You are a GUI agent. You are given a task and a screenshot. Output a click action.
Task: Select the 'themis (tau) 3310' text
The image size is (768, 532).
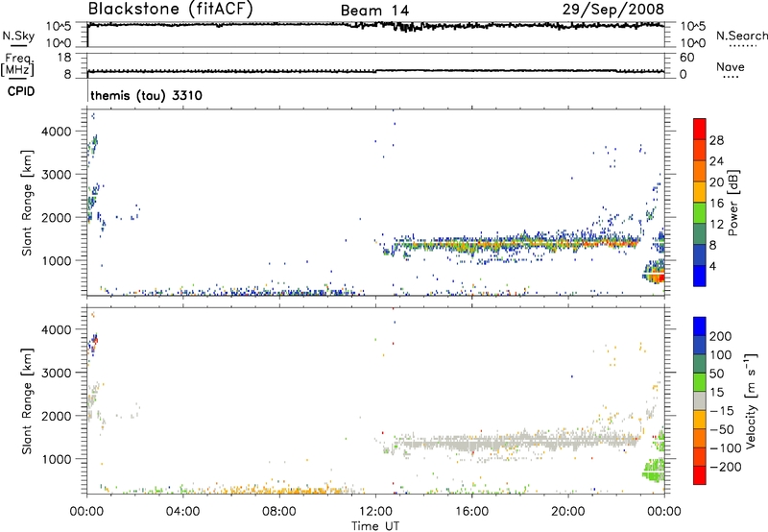[x=147, y=95]
